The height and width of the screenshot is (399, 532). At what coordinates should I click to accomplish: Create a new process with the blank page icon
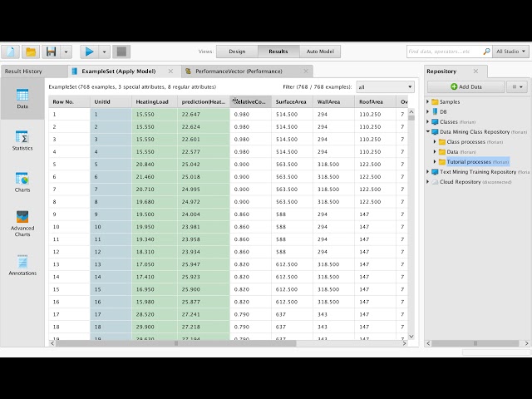(11, 52)
